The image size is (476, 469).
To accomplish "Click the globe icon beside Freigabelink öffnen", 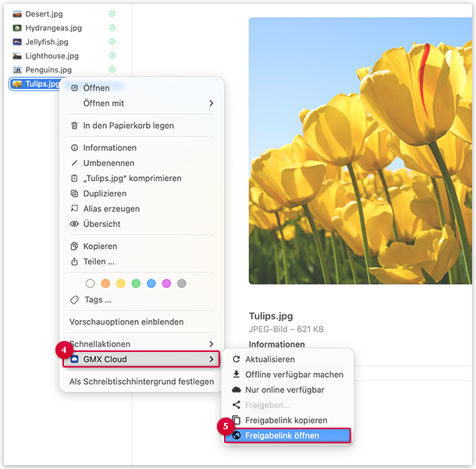I will pos(236,435).
